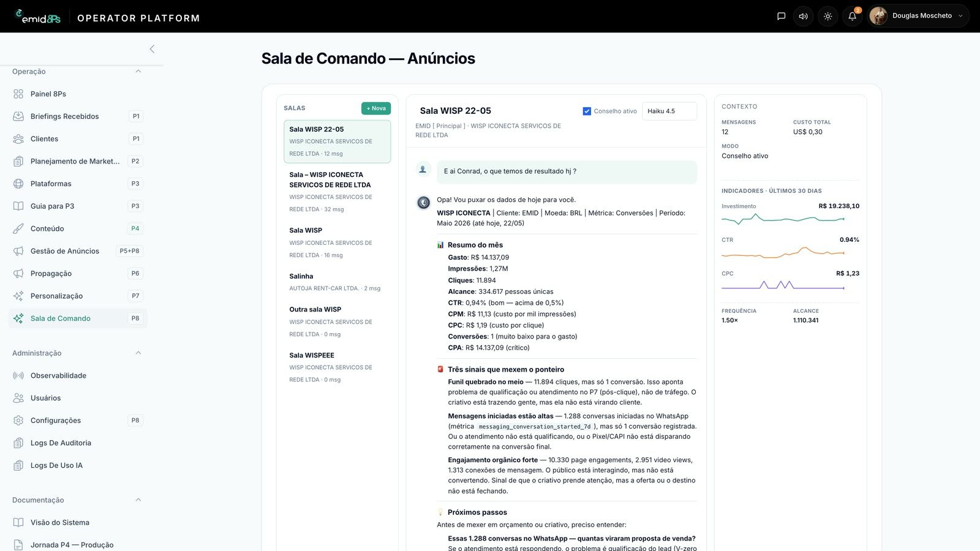Image resolution: width=980 pixels, height=551 pixels.
Task: Open Sala – WISP ICONECTA SERVICOS room
Action: (x=337, y=192)
